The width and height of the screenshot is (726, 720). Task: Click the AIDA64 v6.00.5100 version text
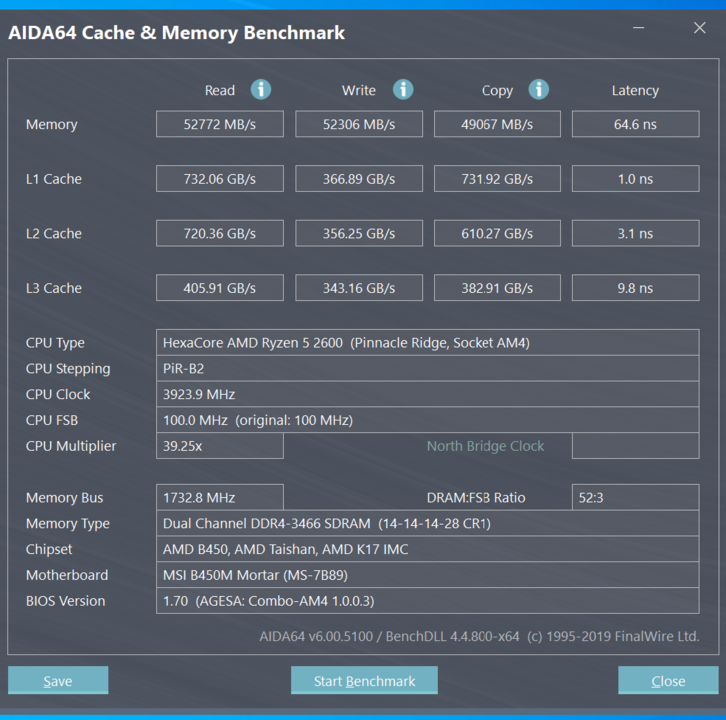pyautogui.click(x=479, y=636)
